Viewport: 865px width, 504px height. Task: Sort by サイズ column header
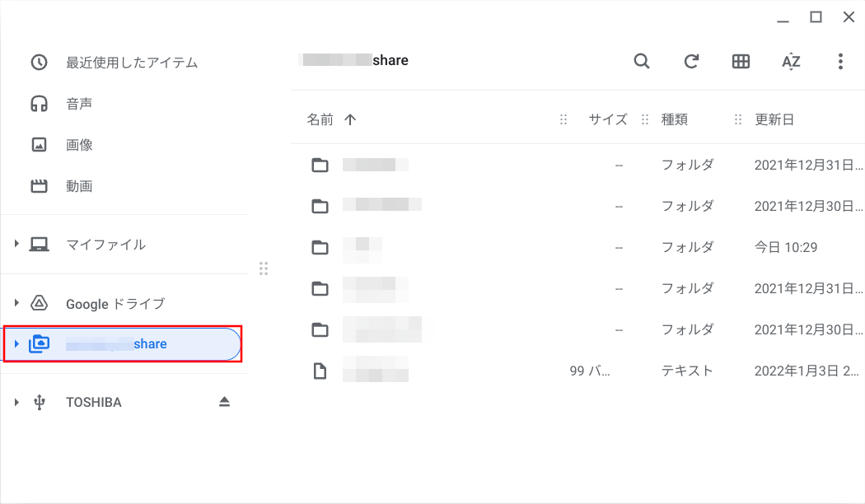click(x=607, y=119)
